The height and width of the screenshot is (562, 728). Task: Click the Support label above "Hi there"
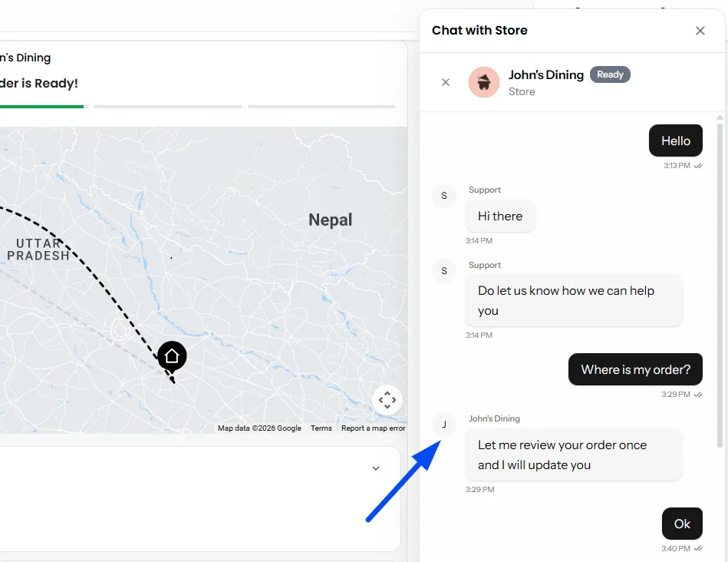point(485,190)
